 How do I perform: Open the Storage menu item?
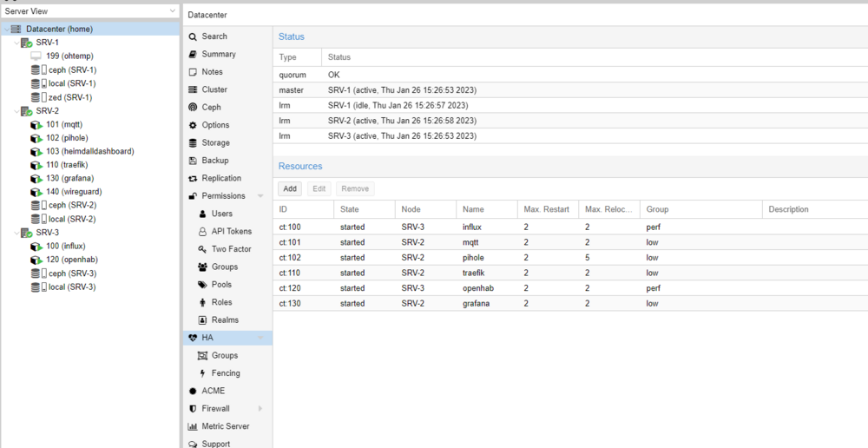[x=215, y=143]
